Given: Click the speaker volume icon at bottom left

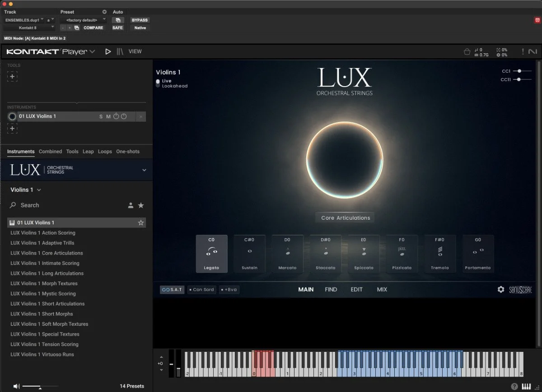Looking at the screenshot, I should (16, 386).
